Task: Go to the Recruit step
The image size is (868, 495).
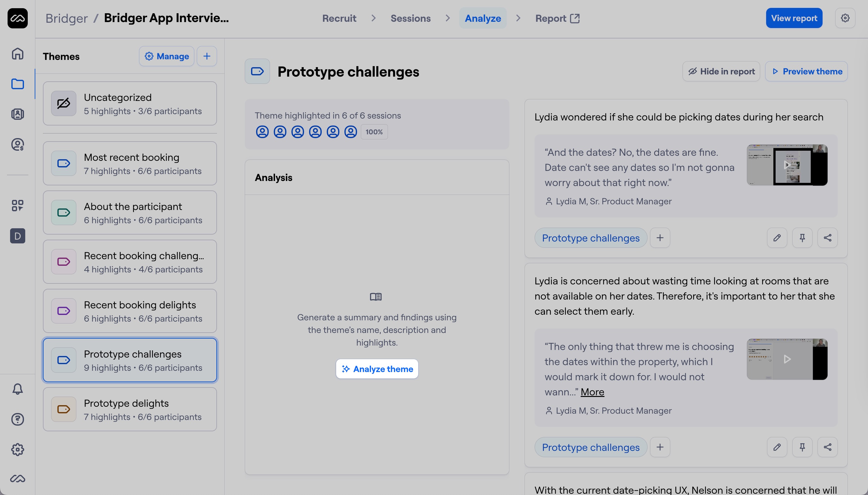Action: coord(339,18)
